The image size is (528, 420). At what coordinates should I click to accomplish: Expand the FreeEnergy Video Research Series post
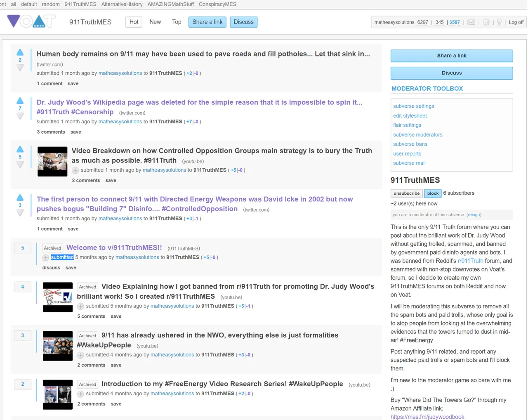pos(80,394)
